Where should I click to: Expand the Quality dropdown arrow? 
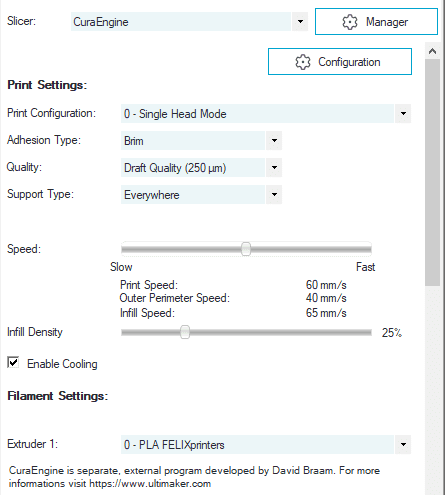click(274, 168)
